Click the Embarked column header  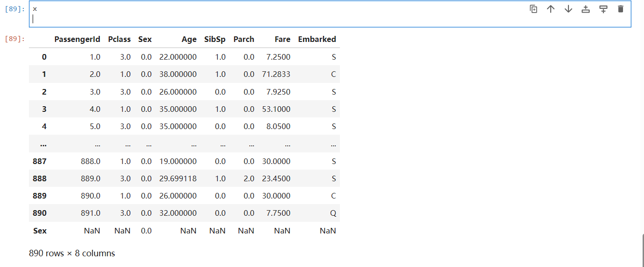point(317,39)
